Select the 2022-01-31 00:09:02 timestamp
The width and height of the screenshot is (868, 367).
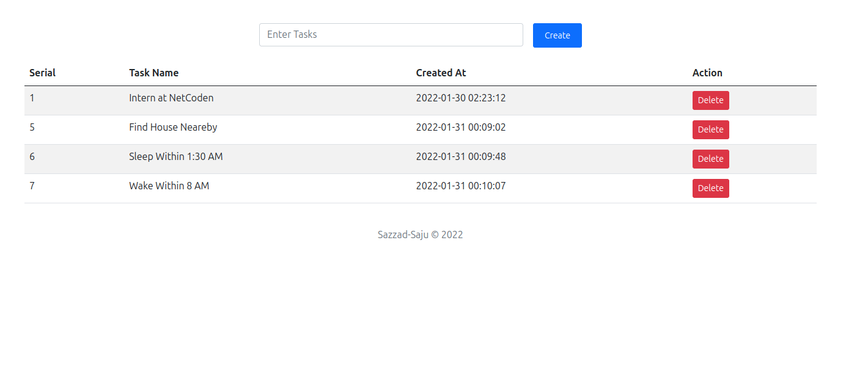[x=461, y=127]
